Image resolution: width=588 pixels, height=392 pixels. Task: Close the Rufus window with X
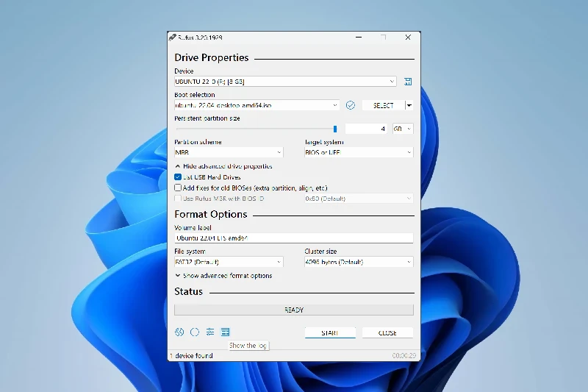click(408, 37)
